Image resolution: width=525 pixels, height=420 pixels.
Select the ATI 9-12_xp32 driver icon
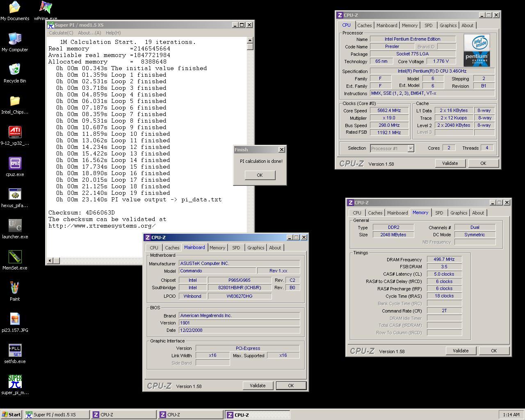point(15,135)
